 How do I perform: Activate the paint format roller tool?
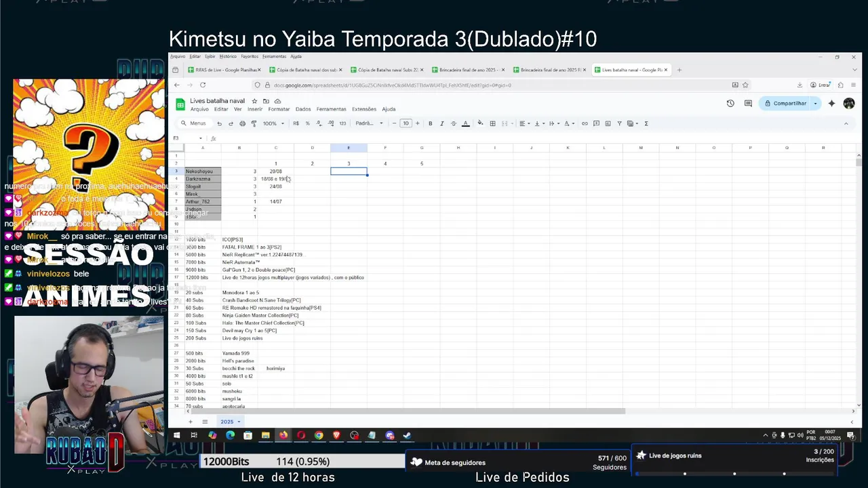click(x=254, y=123)
